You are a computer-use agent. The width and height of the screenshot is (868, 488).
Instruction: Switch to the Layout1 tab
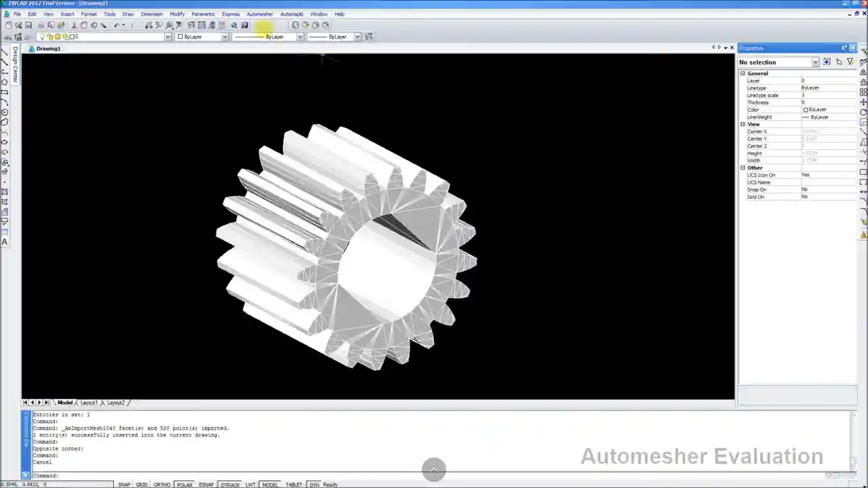click(x=89, y=403)
